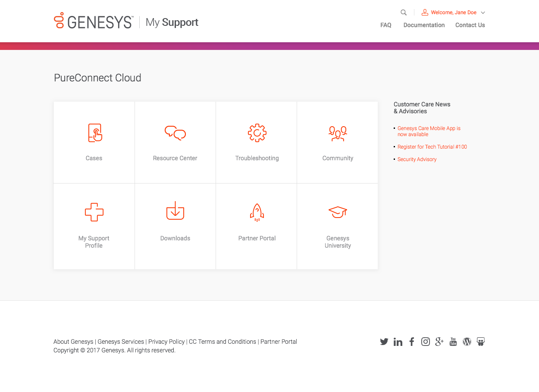Click the Resource Center tile label

coord(175,158)
